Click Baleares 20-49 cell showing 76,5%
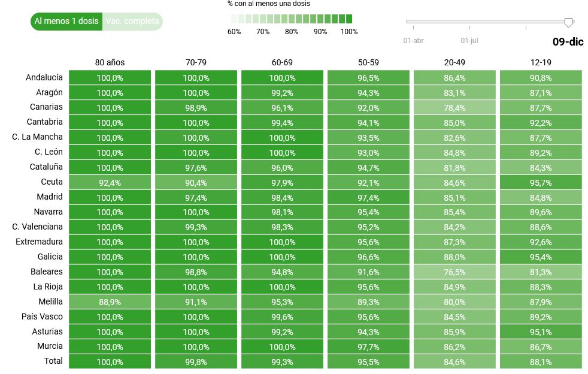This screenshot has height=374, width=588. [454, 272]
